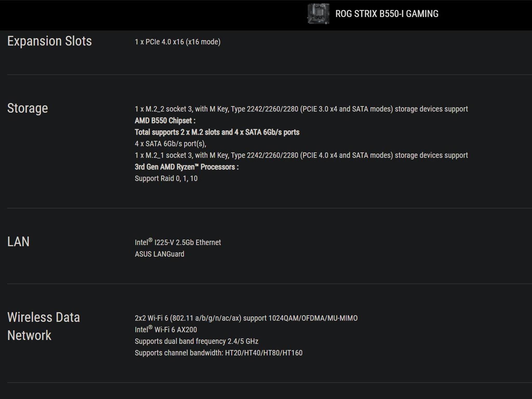This screenshot has height=399, width=532.
Task: Click the PCIe 4.0 x16 slot line
Action: 177,42
